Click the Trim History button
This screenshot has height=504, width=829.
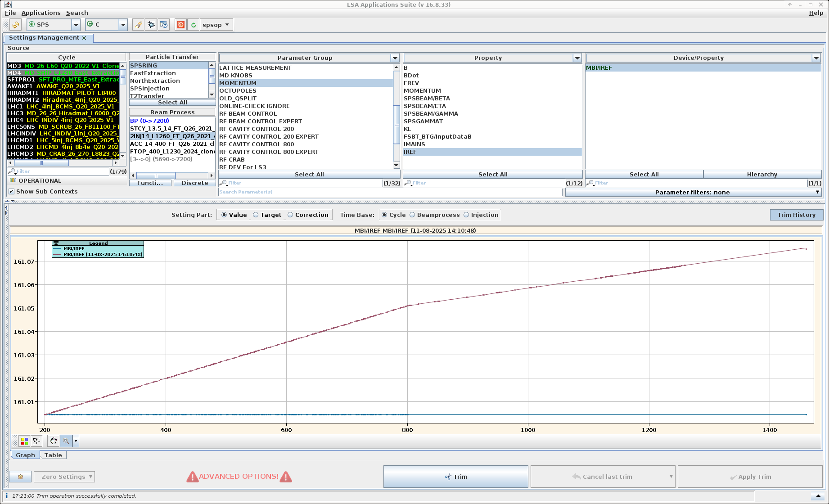[796, 215]
